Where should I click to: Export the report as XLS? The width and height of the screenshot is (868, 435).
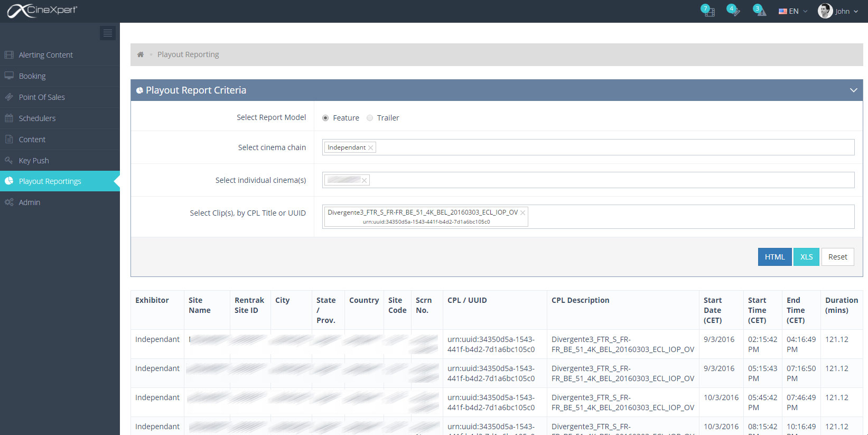(806, 257)
